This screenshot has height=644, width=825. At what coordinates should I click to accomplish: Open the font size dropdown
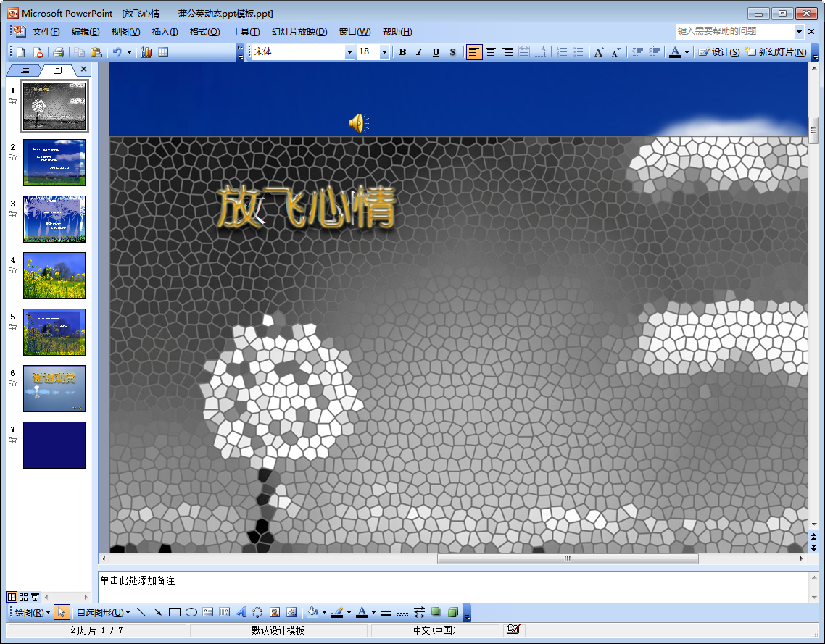pos(384,52)
